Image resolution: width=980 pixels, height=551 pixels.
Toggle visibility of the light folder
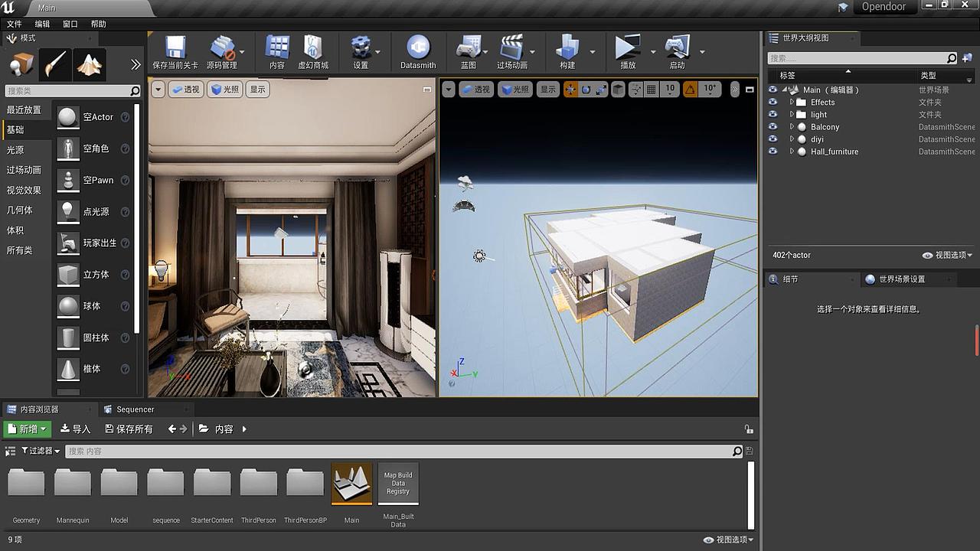click(x=773, y=114)
